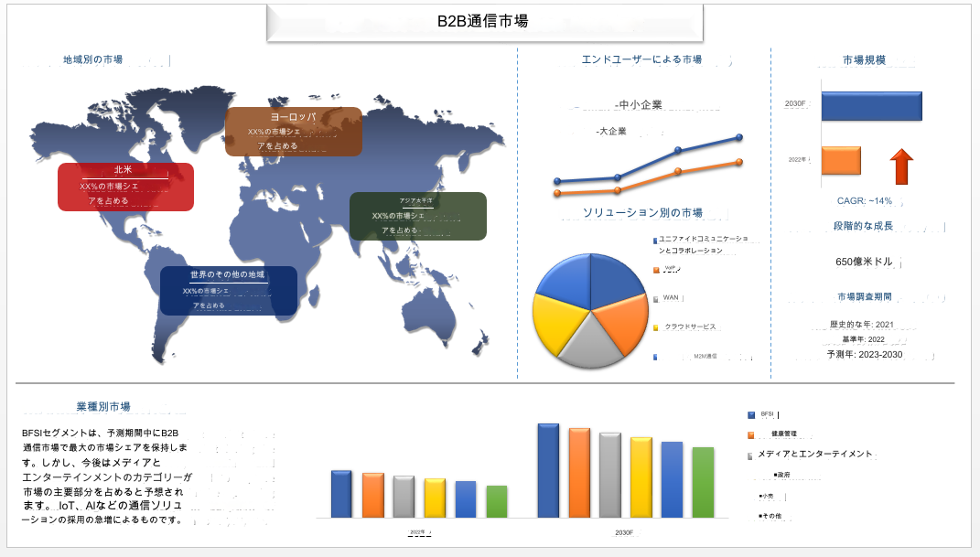Screen dimensions: 980x557
Task: Select the 市場調査期間 heading
Action: (865, 296)
